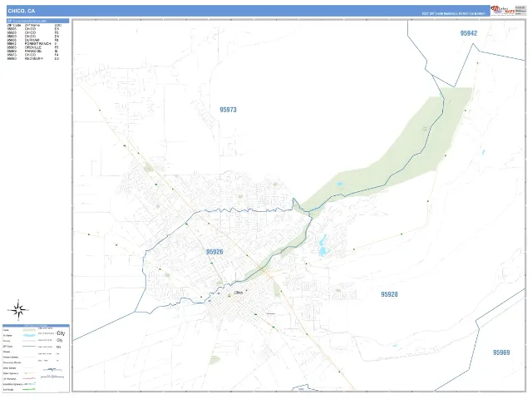Screen dimensions: 532x399
Task: Click the 95926 ZIP code label
Action: pos(214,252)
